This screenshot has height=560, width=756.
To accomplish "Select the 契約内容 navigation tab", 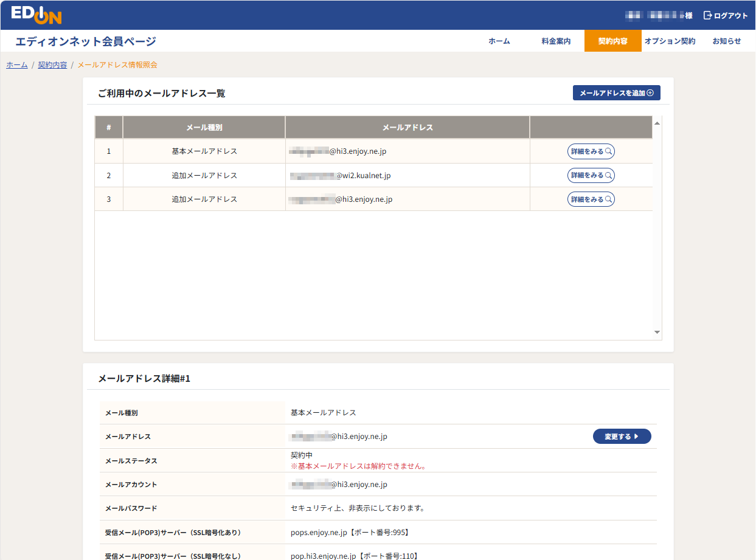I will pos(612,41).
